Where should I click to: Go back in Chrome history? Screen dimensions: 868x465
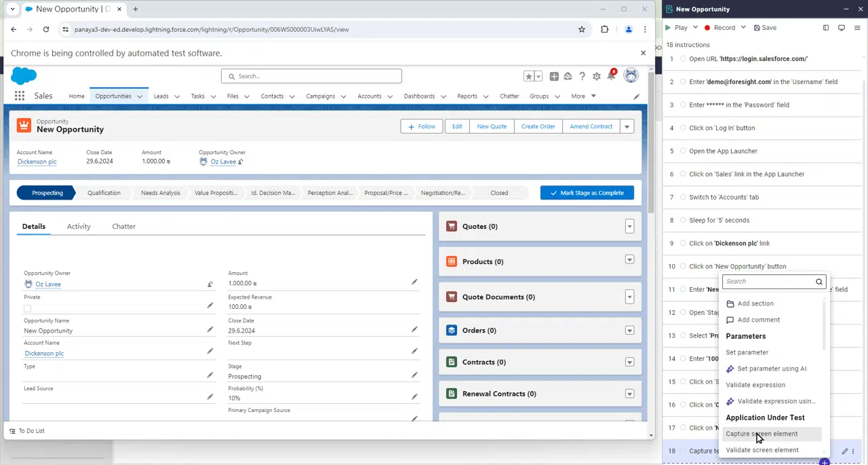pyautogui.click(x=14, y=29)
